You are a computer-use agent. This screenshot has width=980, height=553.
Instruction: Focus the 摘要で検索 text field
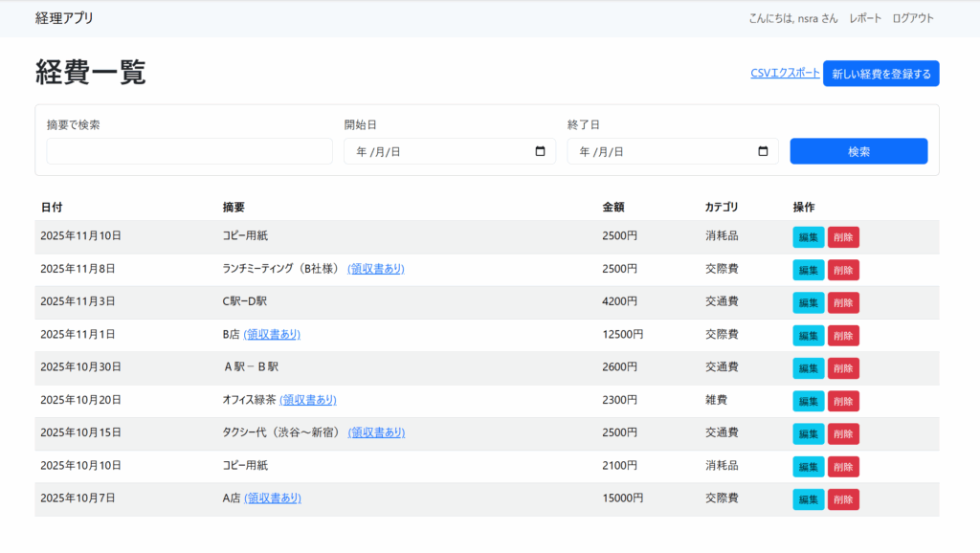tap(189, 151)
